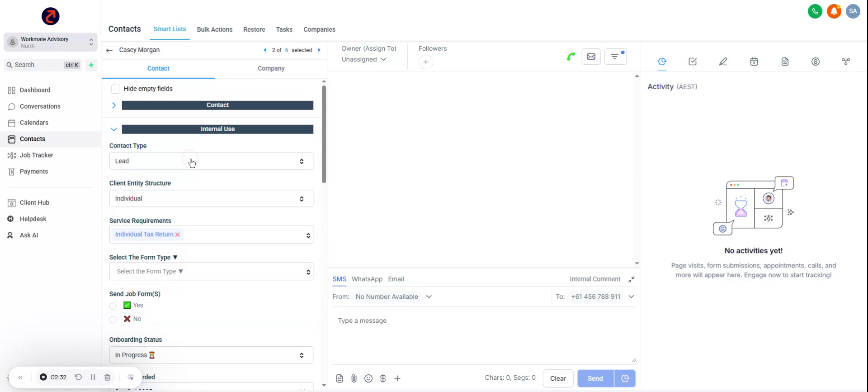868x392 pixels.
Task: Remove Individual Tax Return tag
Action: coord(178,234)
